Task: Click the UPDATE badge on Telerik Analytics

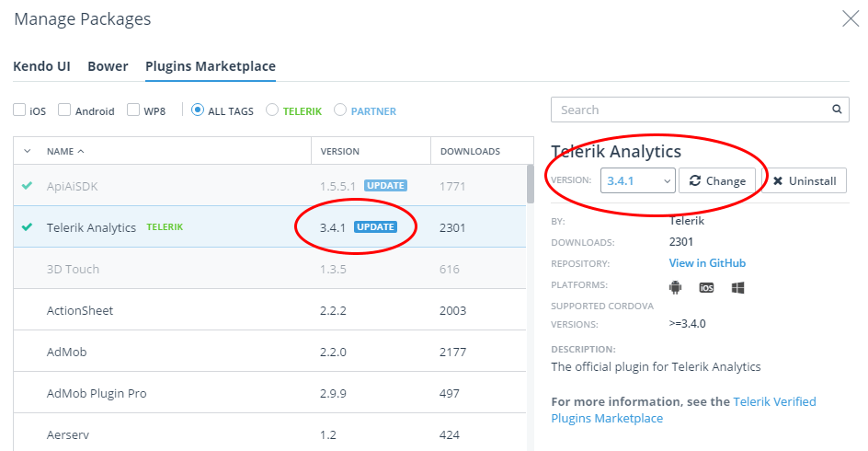Action: pos(375,226)
